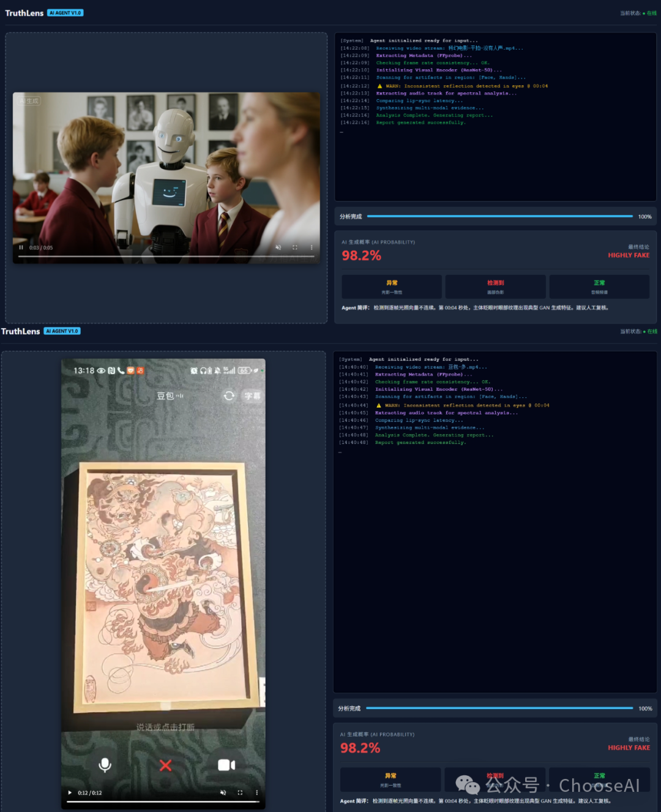Click the AI AGENT V1.0 badge above robot video
The width and height of the screenshot is (661, 812).
point(65,13)
